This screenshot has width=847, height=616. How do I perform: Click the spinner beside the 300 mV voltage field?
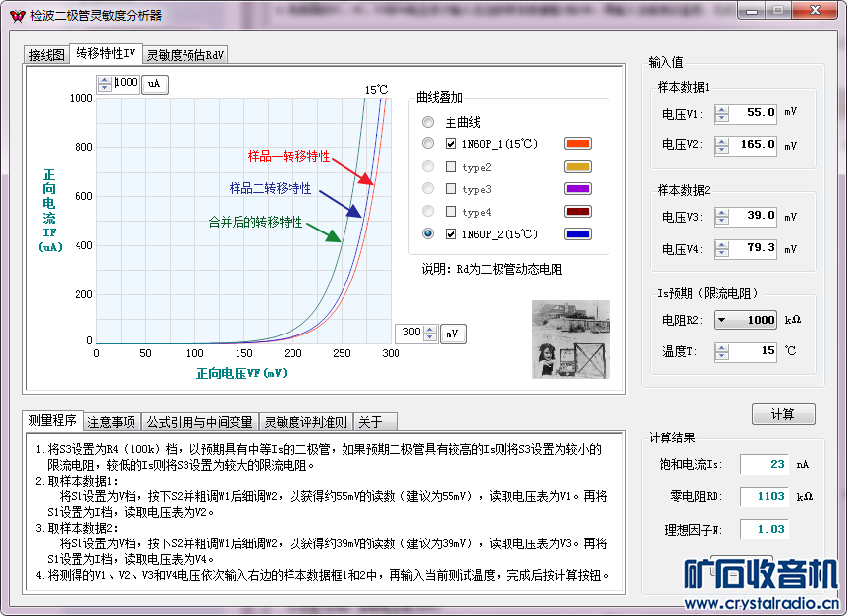point(430,334)
